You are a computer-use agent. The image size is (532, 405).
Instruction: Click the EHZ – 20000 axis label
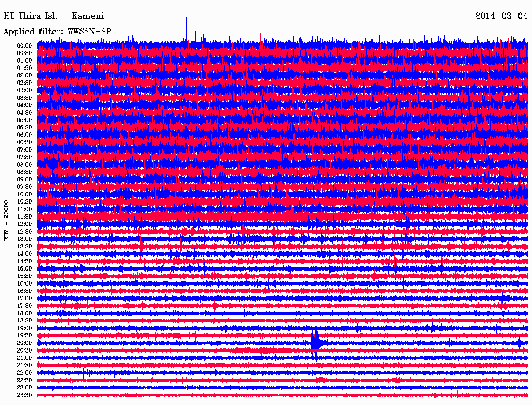6,221
